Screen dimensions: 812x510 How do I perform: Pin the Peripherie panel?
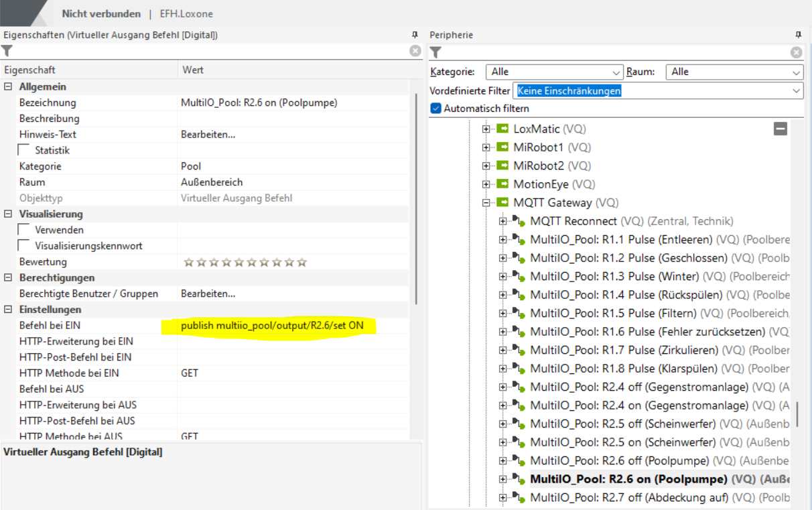pyautogui.click(x=798, y=35)
